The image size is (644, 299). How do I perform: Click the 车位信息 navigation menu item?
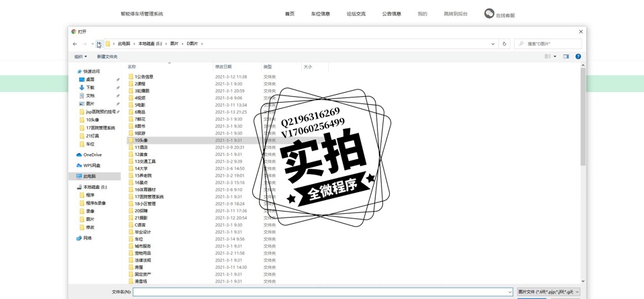(x=320, y=13)
